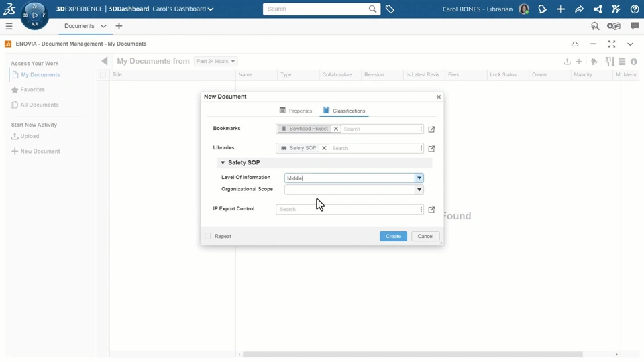Click the plus add icon in top bar
Image resolution: width=644 pixels, height=362 pixels.
tap(561, 9)
